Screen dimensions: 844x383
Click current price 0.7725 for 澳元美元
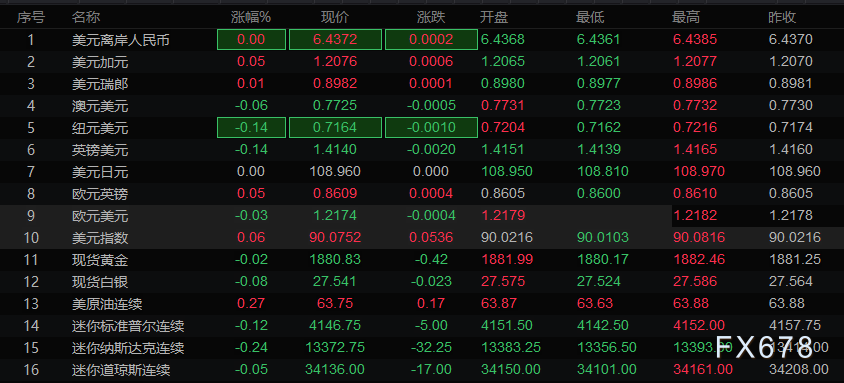point(335,105)
